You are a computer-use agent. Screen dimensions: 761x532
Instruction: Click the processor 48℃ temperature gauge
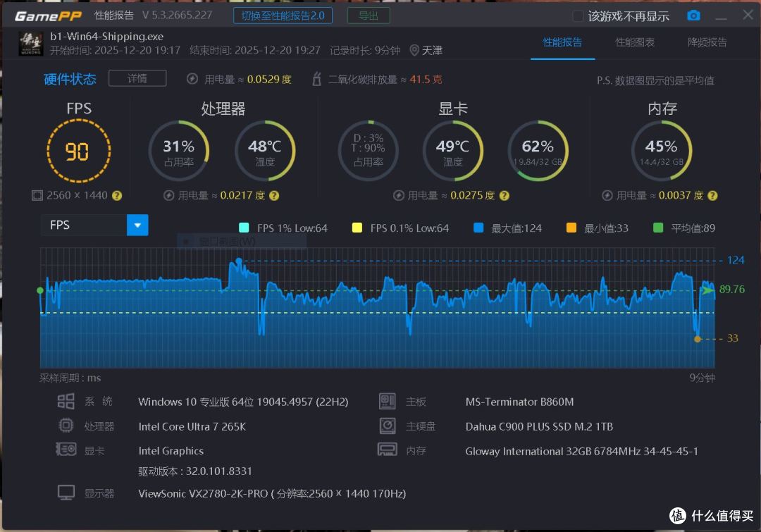(x=265, y=151)
